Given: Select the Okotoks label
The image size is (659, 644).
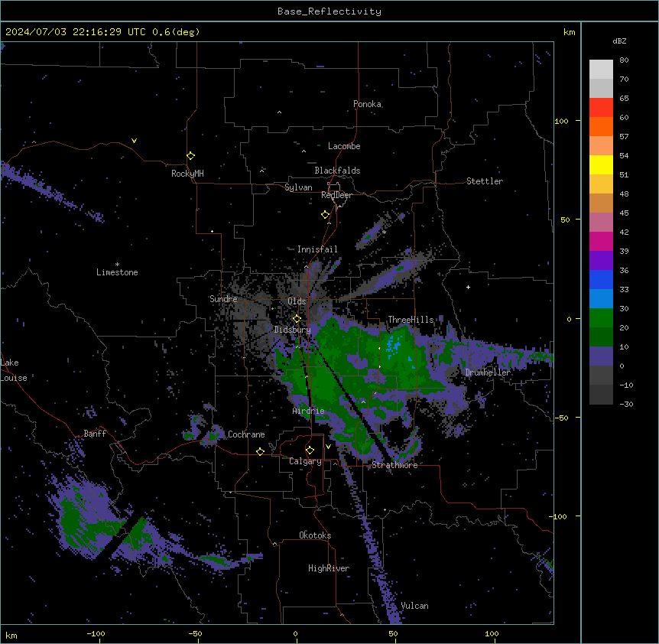Looking at the screenshot, I should [x=315, y=535].
